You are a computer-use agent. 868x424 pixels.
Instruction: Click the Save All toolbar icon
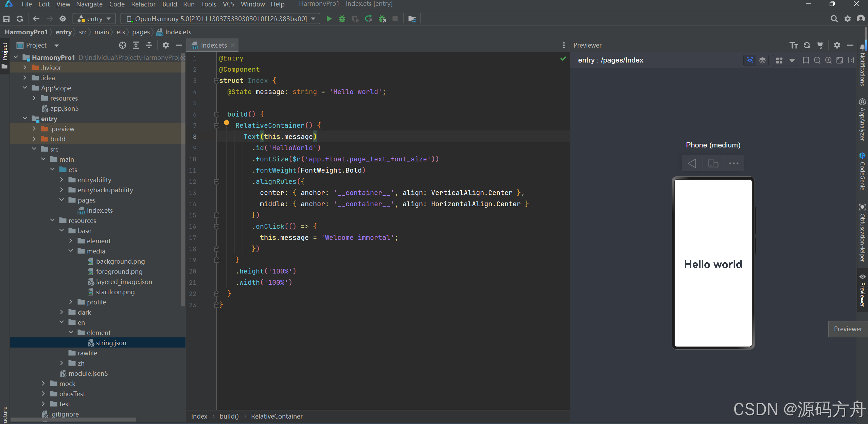(6, 19)
